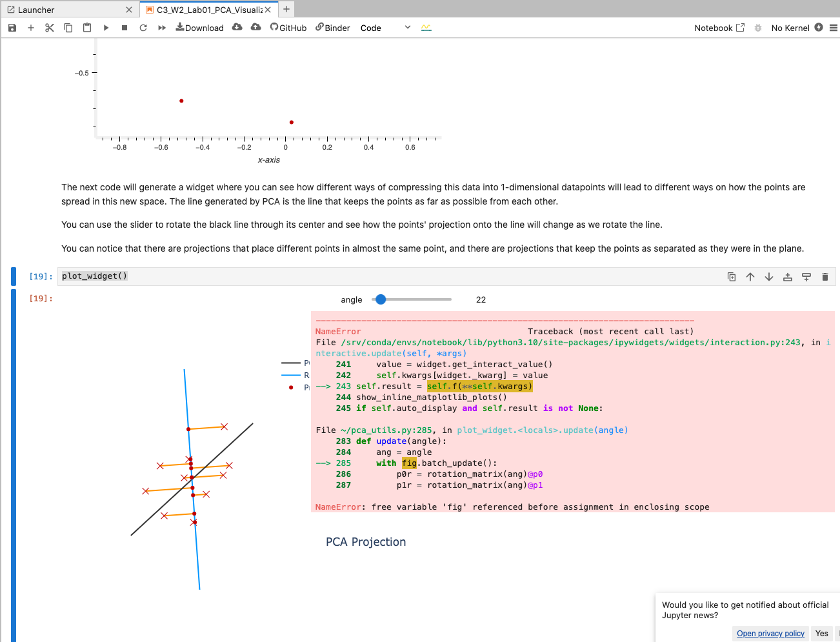840x642 pixels.
Task: Click the angle value readout 22
Action: (x=481, y=300)
